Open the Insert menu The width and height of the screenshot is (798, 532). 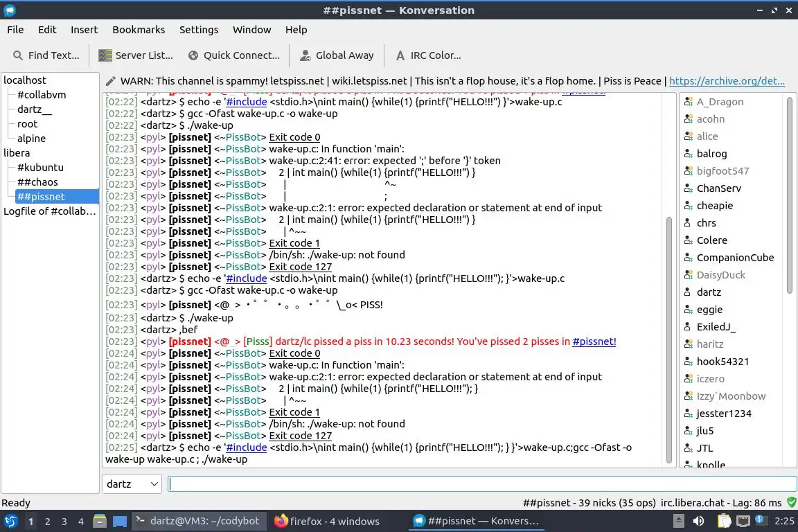click(84, 30)
